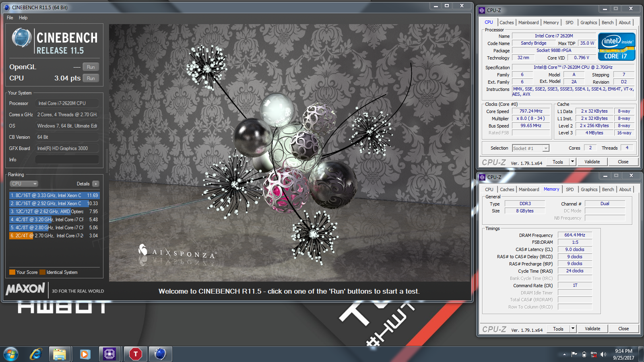
Task: Click CINEBENCH title bar app icon
Action: 6,7
